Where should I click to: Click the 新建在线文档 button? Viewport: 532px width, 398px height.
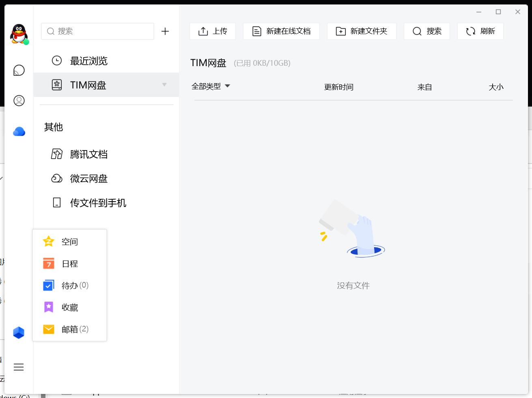click(x=281, y=31)
